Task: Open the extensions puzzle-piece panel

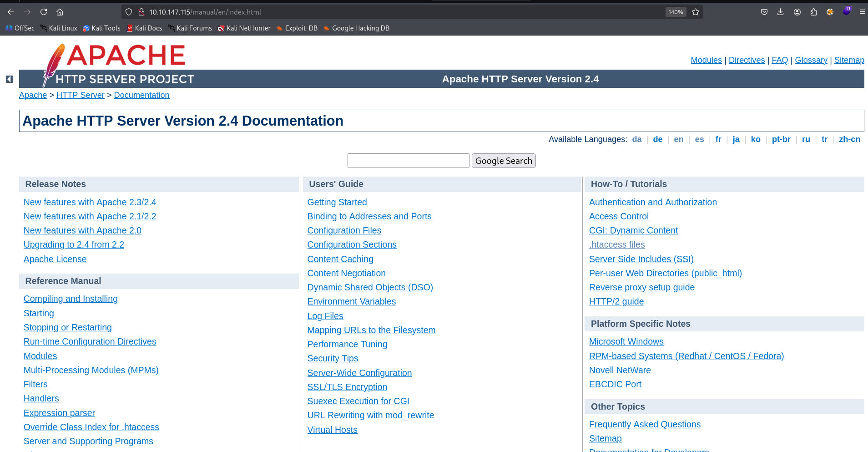Action: coord(813,12)
